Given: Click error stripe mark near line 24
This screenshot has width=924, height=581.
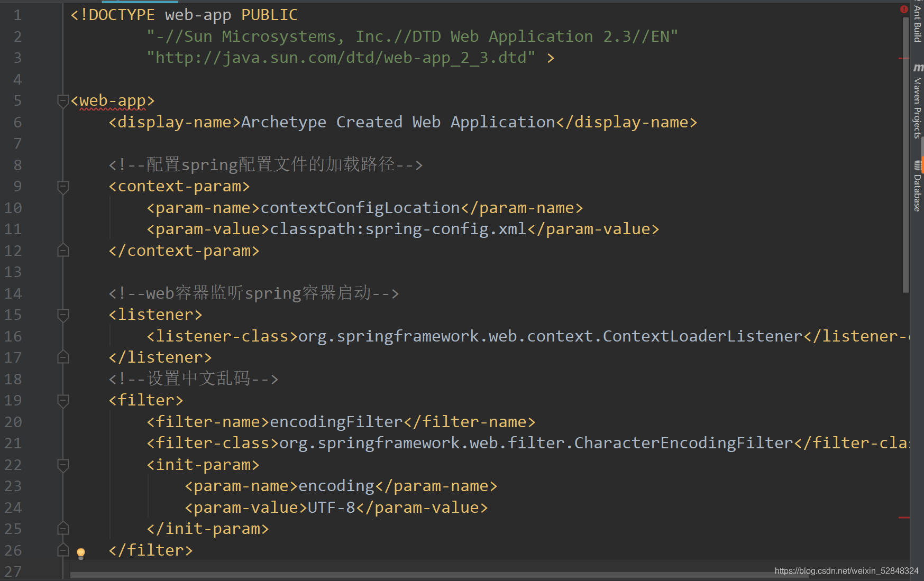Looking at the screenshot, I should point(904,518).
